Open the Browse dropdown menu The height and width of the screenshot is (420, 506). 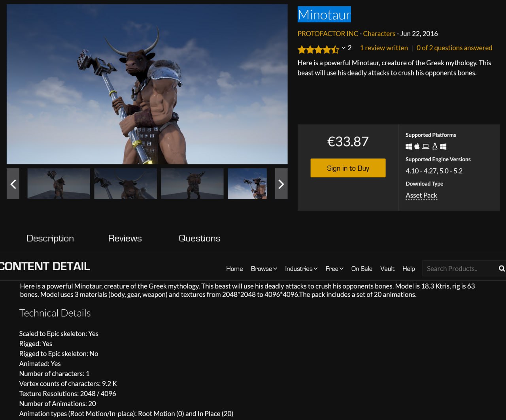(264, 269)
